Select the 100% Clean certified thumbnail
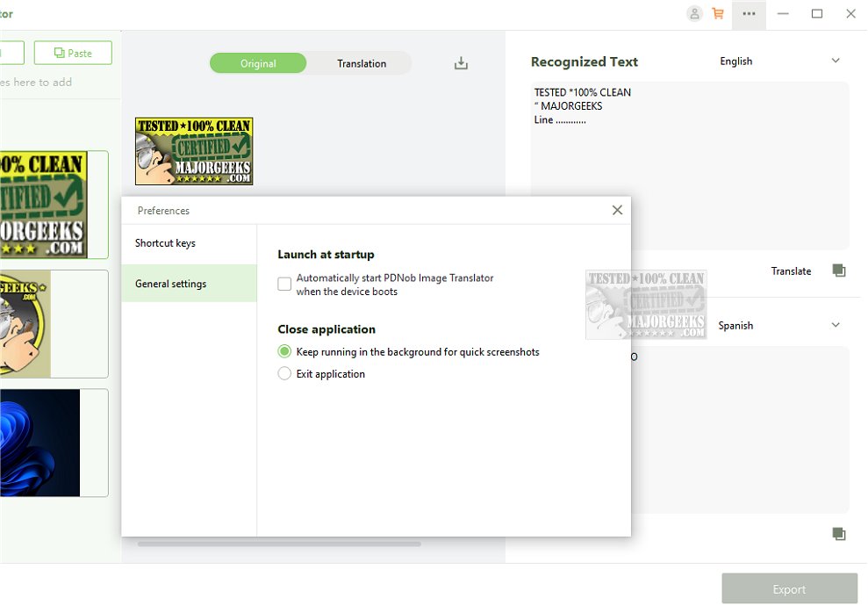 point(54,205)
